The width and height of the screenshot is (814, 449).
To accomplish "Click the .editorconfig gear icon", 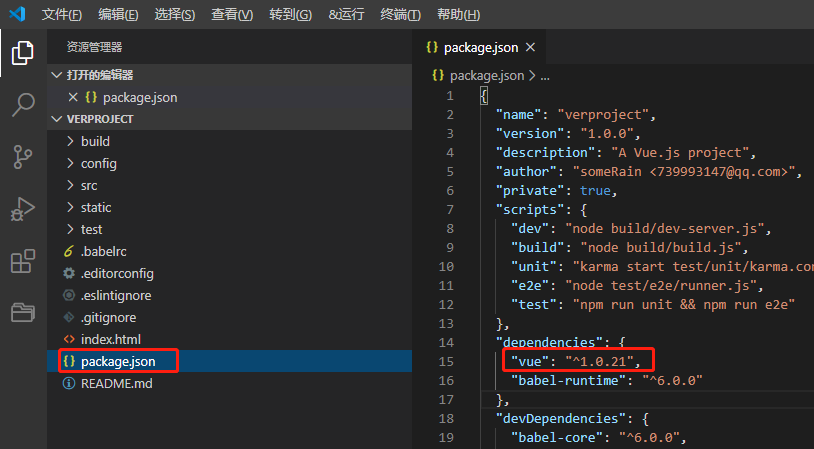I will pos(69,273).
